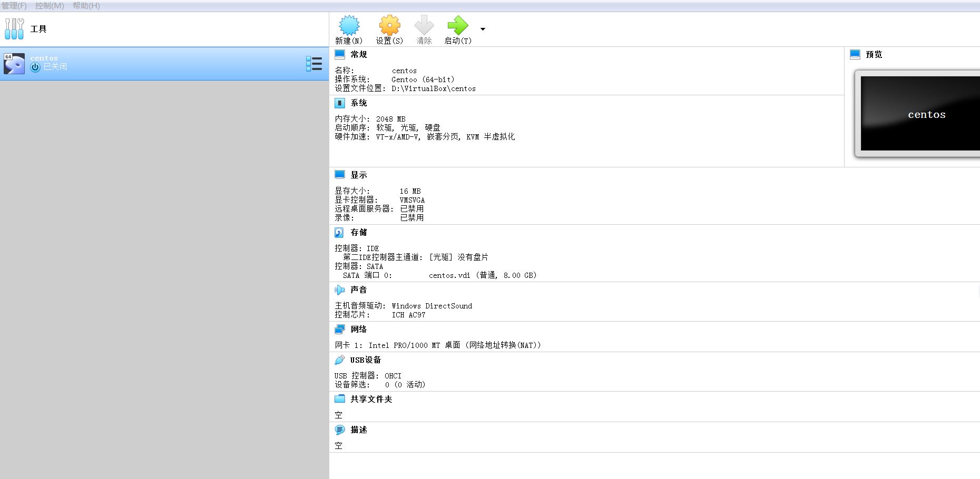The image size is (980, 479).
Task: Click the [光驱] 没有盘片 optical drive entry
Action: (x=458, y=257)
